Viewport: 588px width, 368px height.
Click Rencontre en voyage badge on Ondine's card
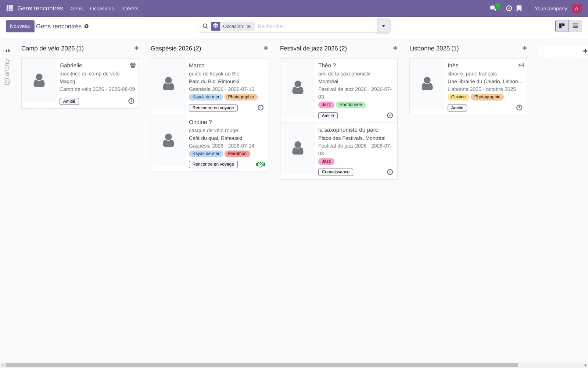point(213,164)
